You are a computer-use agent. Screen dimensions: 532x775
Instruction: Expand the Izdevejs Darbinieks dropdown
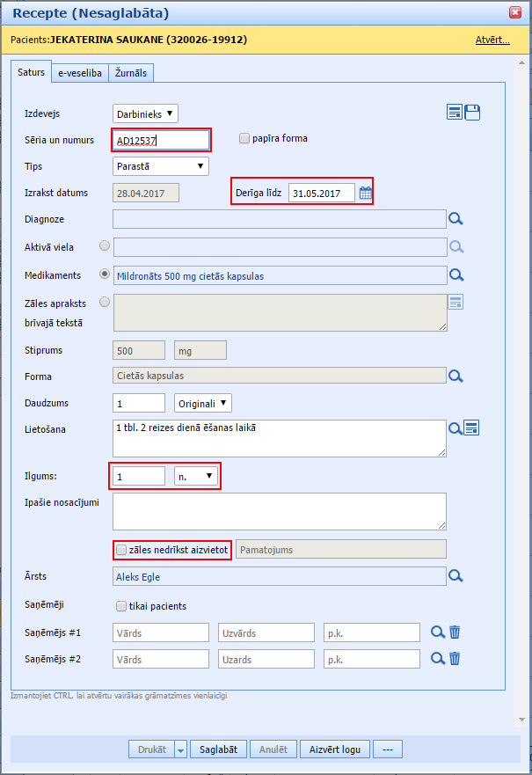coord(146,113)
